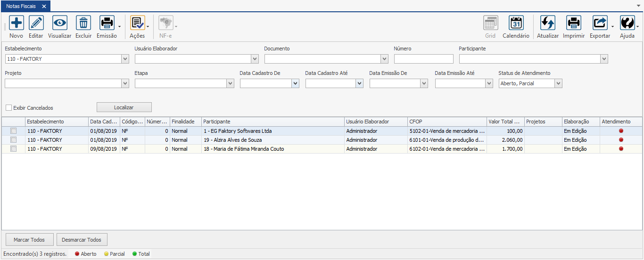
Task: Sort by the Participante column header
Action: click(272, 122)
